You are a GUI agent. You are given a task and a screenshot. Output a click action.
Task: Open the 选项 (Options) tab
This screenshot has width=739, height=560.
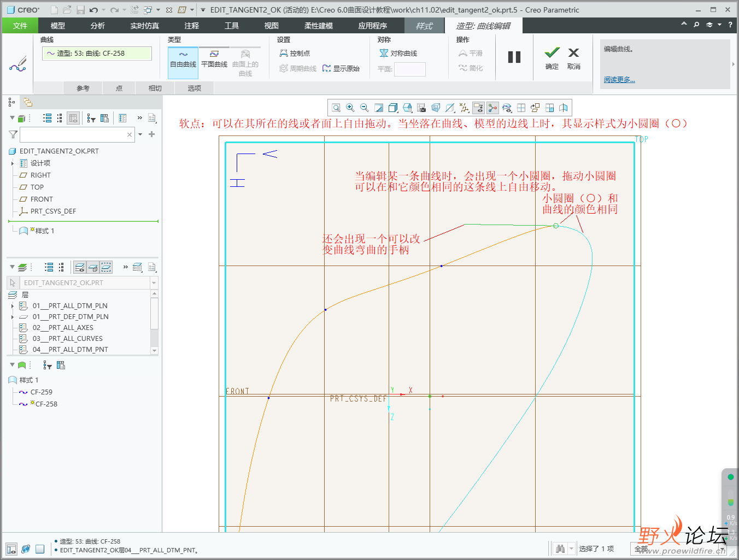(x=195, y=88)
